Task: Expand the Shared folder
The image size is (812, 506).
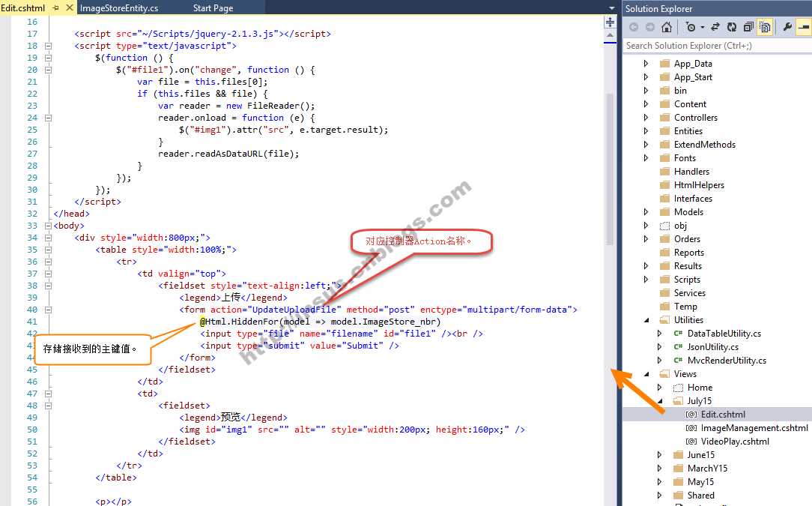Action: pyautogui.click(x=659, y=495)
